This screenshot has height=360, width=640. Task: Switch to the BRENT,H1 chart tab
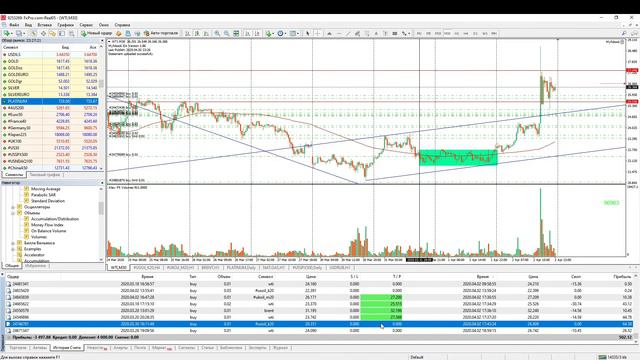(211, 268)
